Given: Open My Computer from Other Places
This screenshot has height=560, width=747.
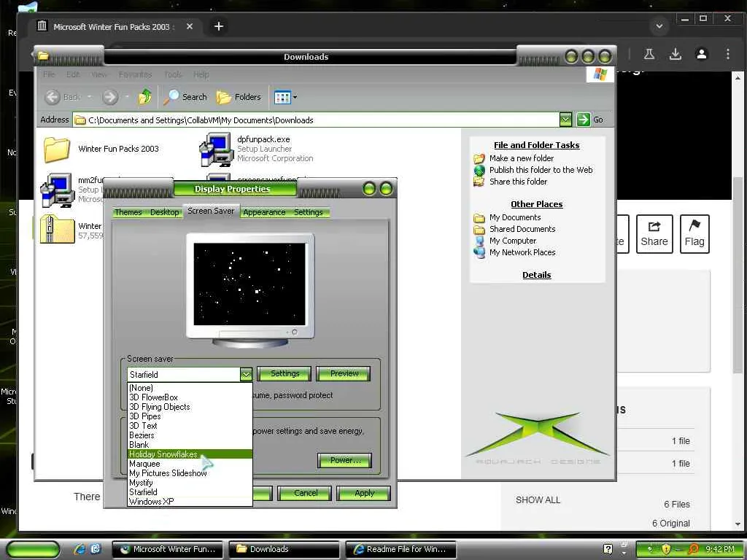Looking at the screenshot, I should [513, 241].
